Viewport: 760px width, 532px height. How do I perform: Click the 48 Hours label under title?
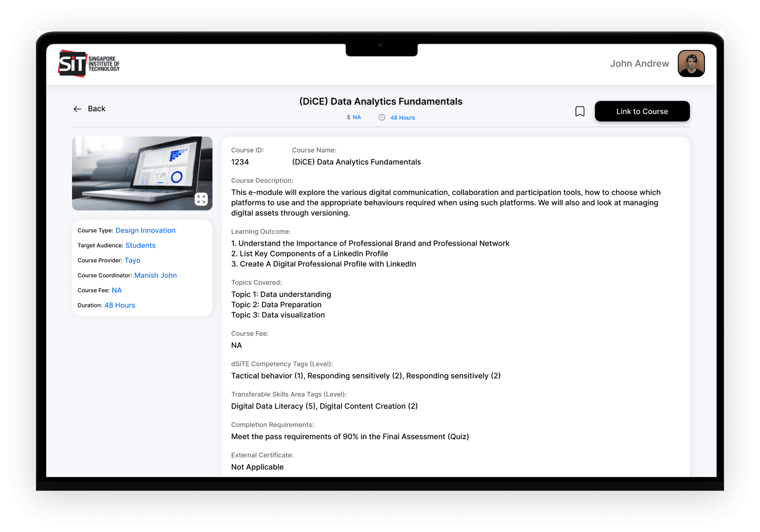pos(402,118)
